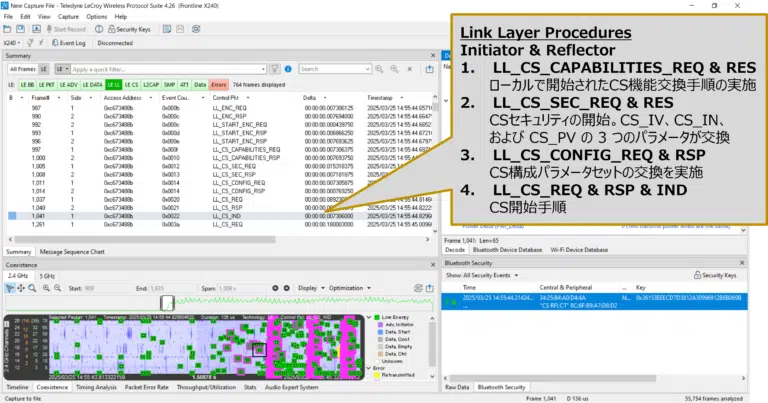Enable the L2CAP filter button
Screen dimensions: 768x403
[149, 86]
